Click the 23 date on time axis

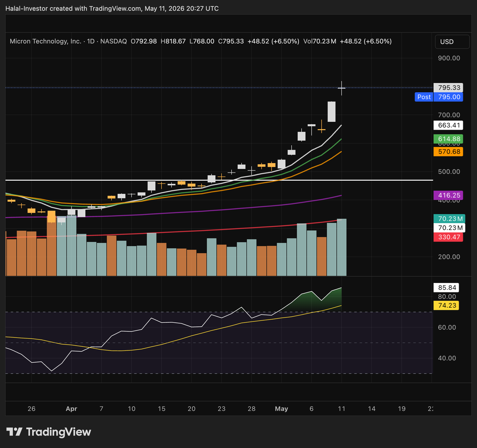(221, 409)
